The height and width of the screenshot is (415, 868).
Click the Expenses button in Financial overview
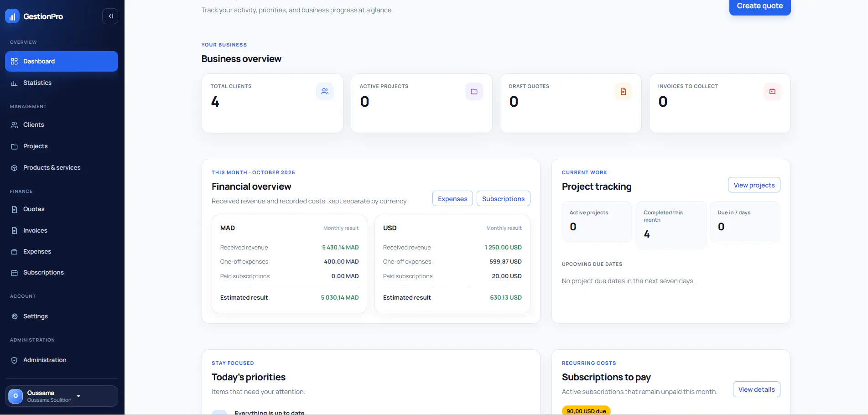(452, 199)
